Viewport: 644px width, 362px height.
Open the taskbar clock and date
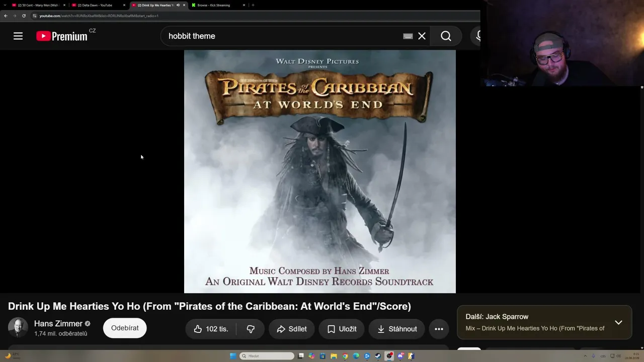pyautogui.click(x=631, y=356)
